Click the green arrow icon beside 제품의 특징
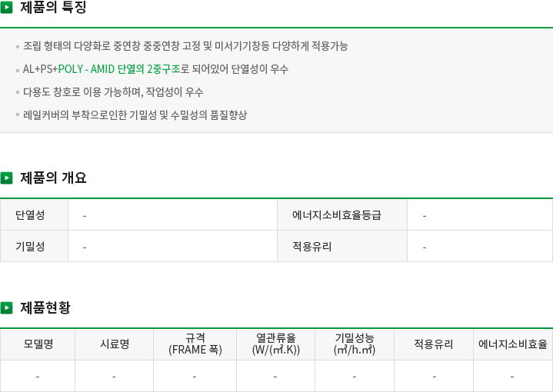The image size is (553, 392). 7,8
